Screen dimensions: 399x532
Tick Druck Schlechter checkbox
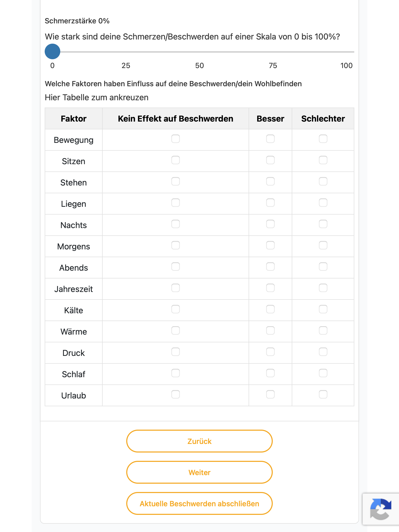(323, 352)
